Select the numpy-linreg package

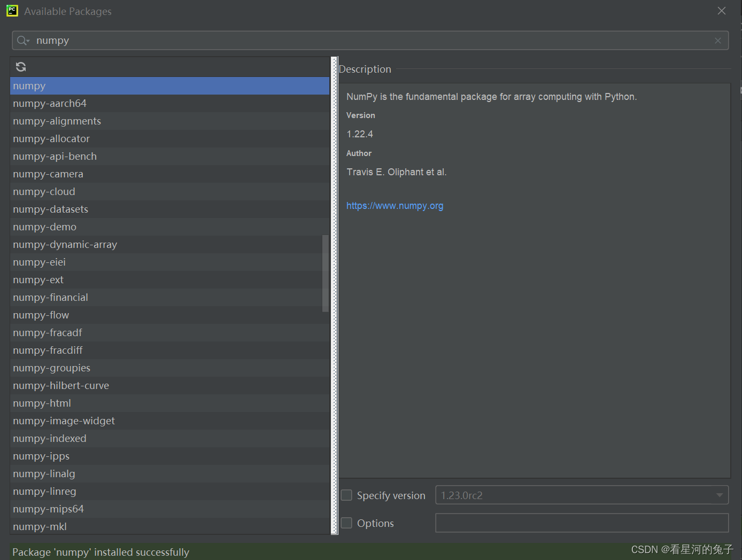170,492
